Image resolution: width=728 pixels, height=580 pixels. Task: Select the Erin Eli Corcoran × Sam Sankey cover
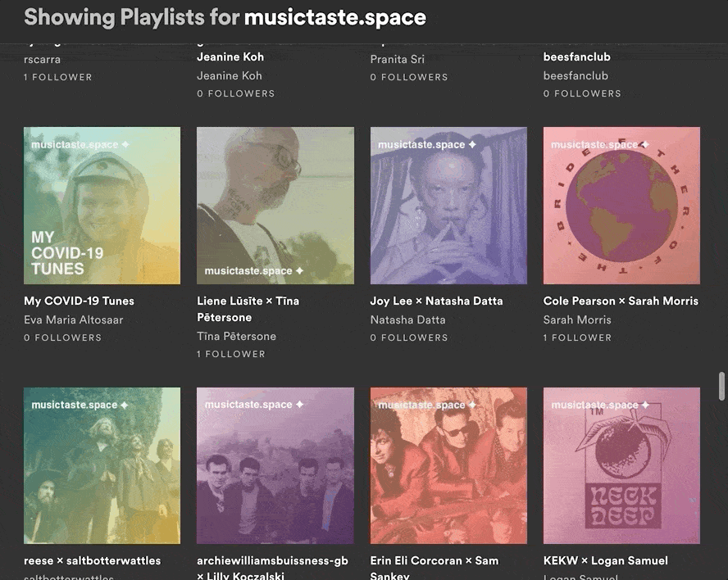[x=448, y=466]
